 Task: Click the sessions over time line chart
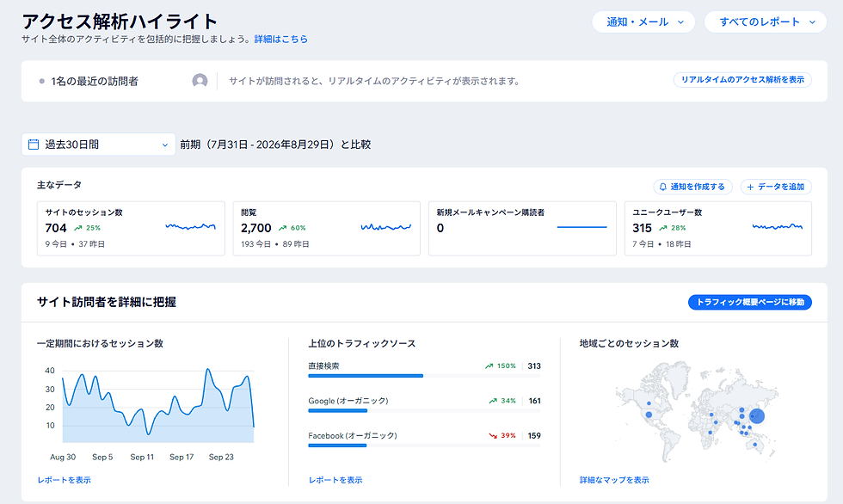(158, 406)
